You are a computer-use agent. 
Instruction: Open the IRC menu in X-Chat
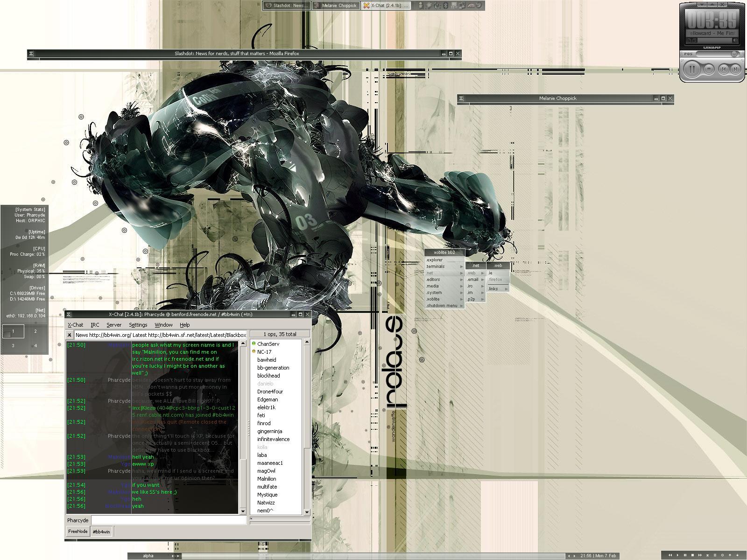(95, 325)
